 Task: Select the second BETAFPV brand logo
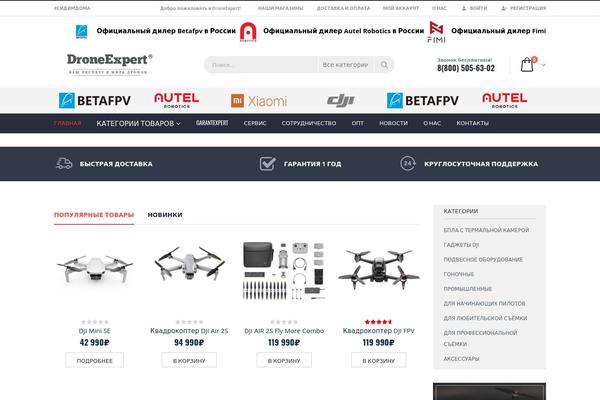[x=422, y=100]
